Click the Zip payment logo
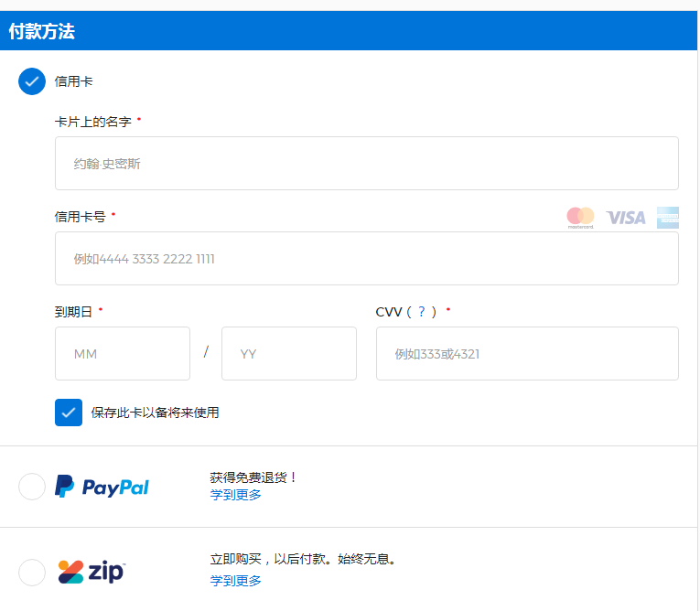The image size is (700, 611). [x=91, y=573]
